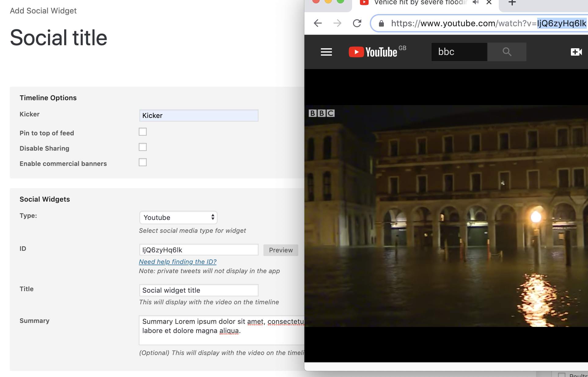
Task: Click the YouTube search magnifier button
Action: coord(507,52)
